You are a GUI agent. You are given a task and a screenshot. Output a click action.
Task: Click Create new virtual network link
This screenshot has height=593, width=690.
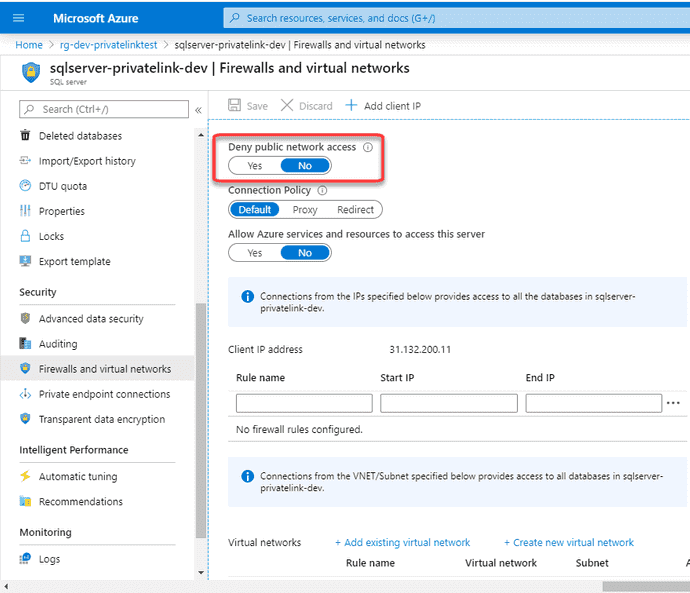point(569,542)
